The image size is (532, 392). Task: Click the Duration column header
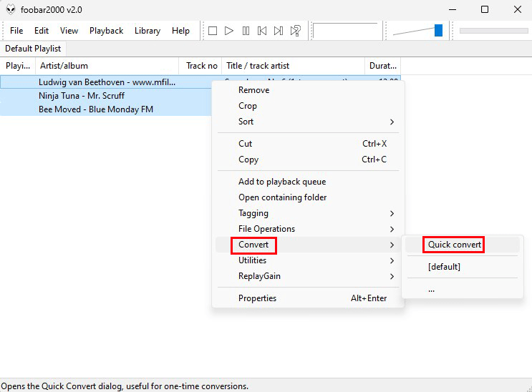[x=383, y=66]
